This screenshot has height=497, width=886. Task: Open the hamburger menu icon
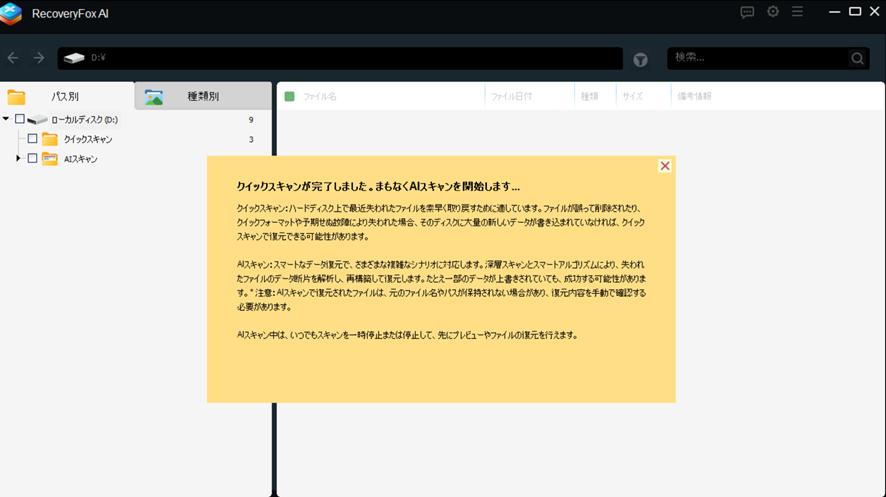tap(797, 11)
